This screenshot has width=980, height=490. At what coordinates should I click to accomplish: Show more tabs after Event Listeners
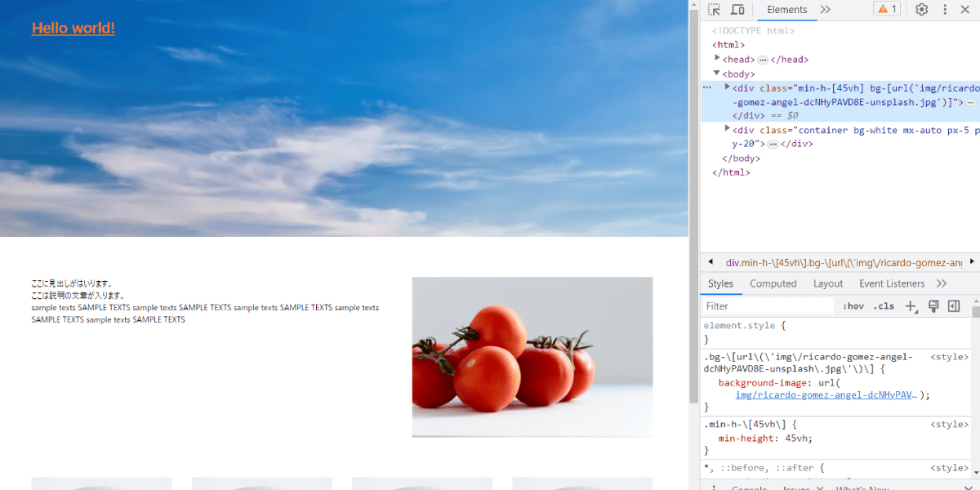pyautogui.click(x=942, y=283)
